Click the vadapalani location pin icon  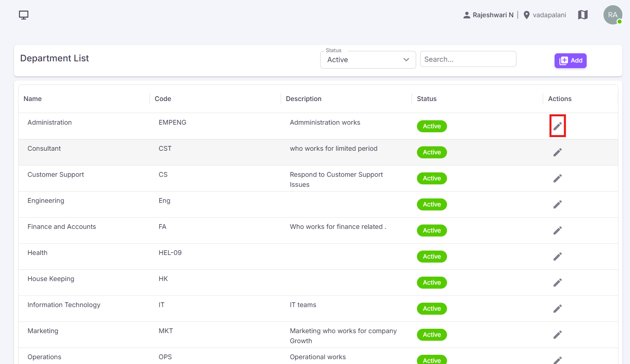(526, 15)
